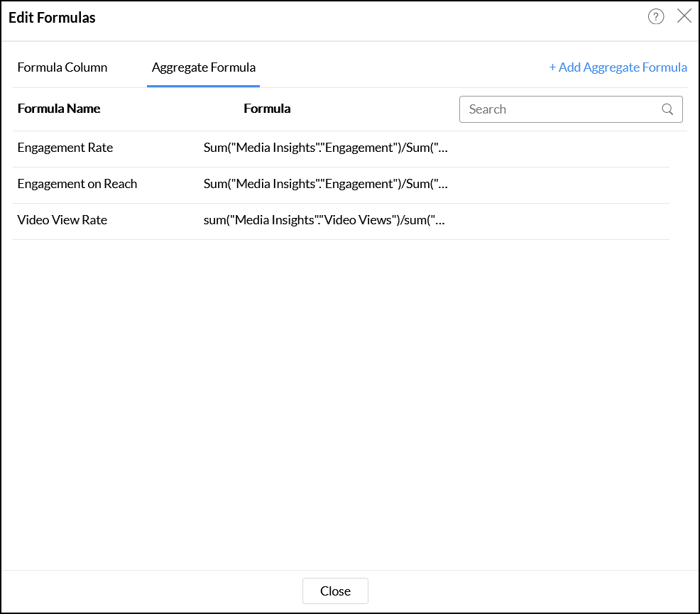
Task: Click the Engagement on Reach formula expression
Action: tap(319, 184)
